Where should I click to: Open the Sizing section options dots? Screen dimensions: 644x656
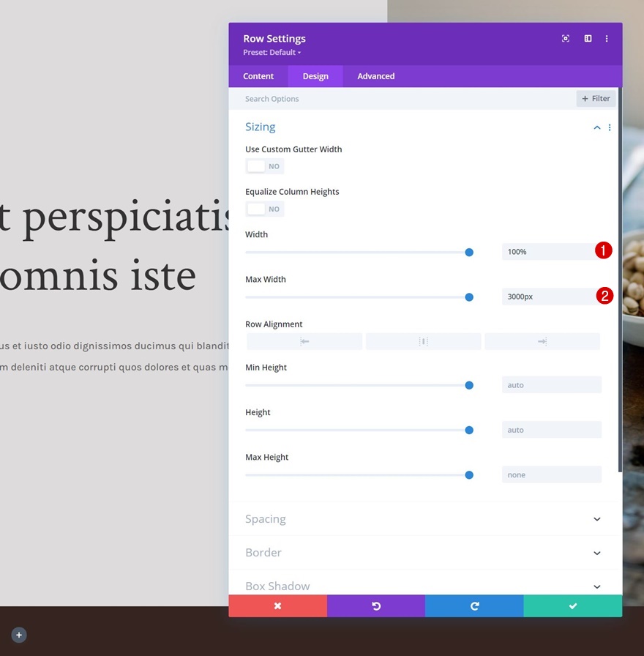(x=610, y=127)
